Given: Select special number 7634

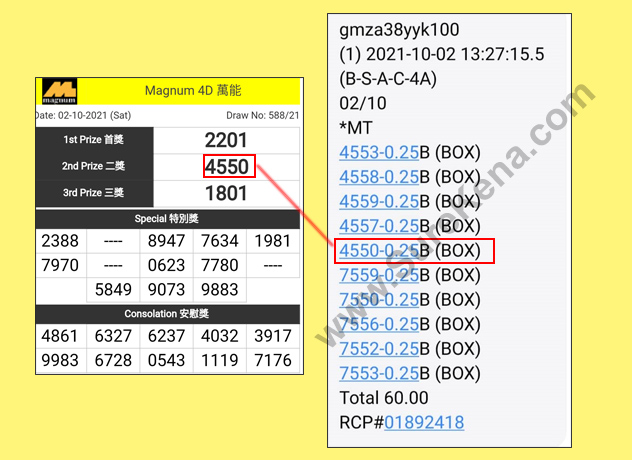Looking at the screenshot, I should pos(220,241).
